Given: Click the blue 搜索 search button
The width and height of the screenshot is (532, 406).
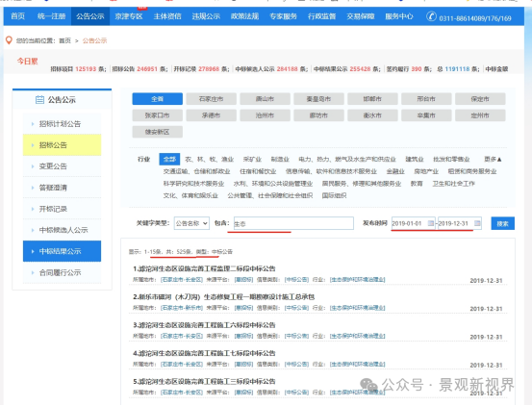Looking at the screenshot, I should click(502, 223).
